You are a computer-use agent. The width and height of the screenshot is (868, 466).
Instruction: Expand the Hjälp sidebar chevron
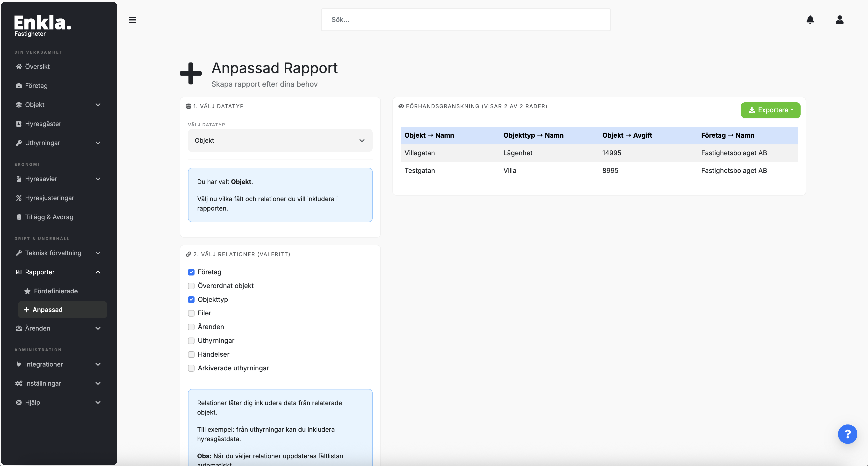(x=98, y=403)
